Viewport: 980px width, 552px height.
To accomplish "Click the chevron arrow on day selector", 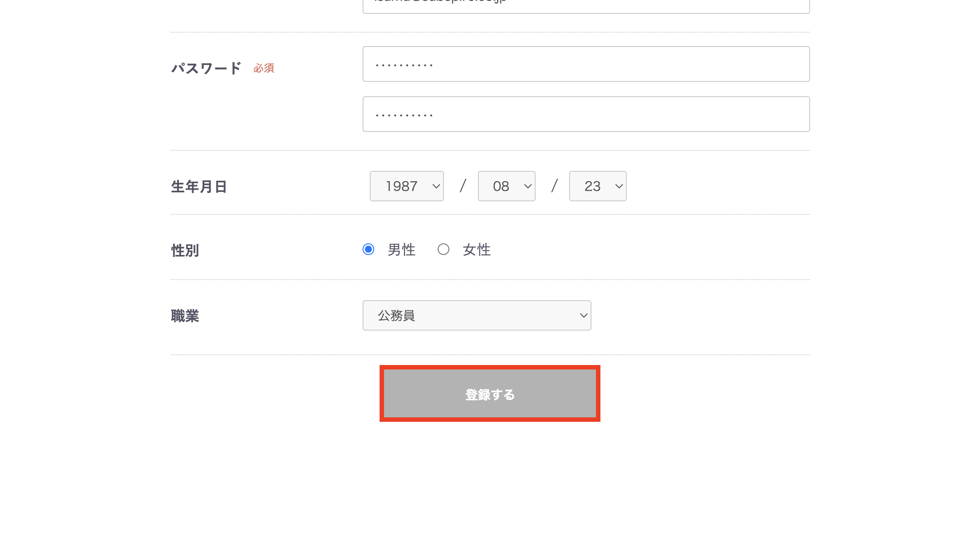I will pyautogui.click(x=619, y=186).
